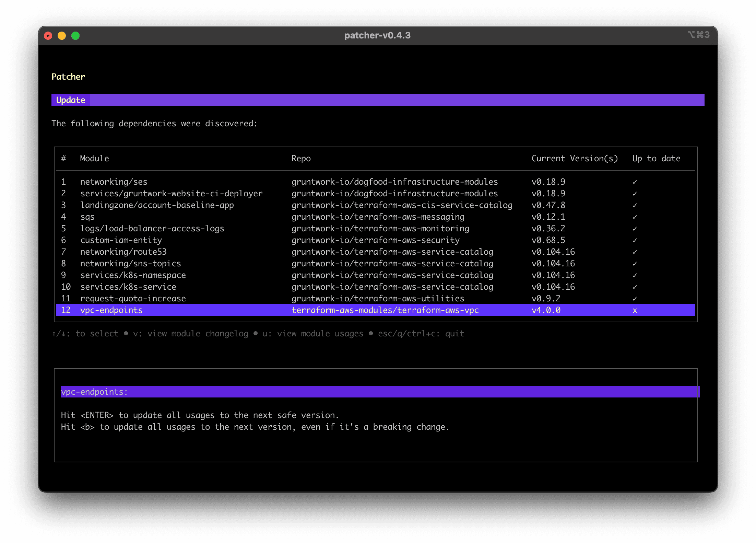Select the services/k8s-namespace module
756x543 pixels.
(x=375, y=275)
